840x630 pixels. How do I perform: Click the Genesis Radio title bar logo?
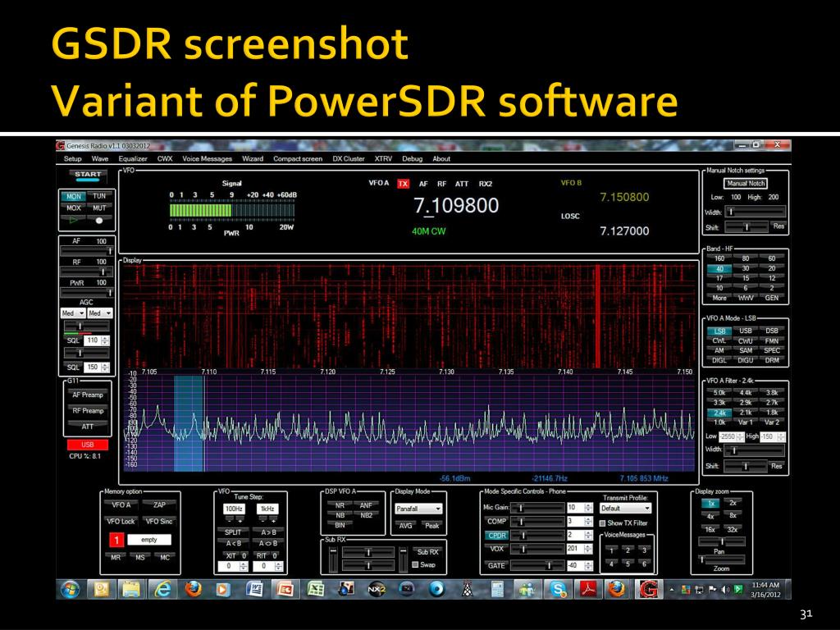coord(61,146)
